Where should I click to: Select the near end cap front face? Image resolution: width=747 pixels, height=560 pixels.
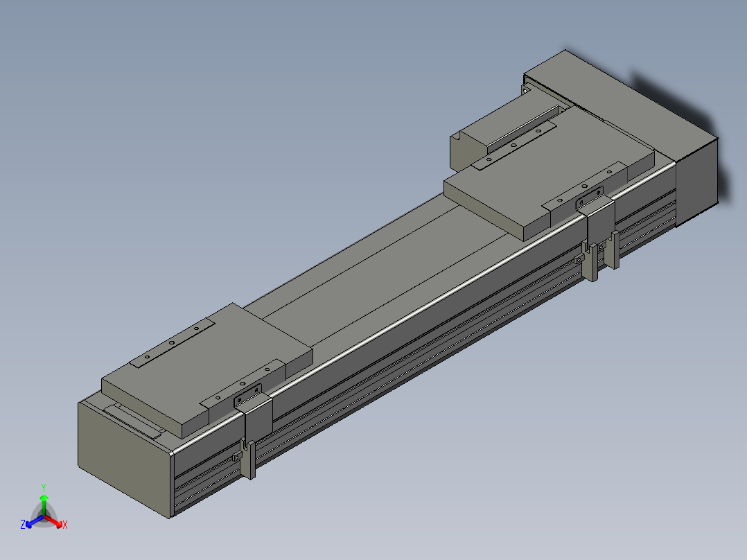click(x=125, y=460)
